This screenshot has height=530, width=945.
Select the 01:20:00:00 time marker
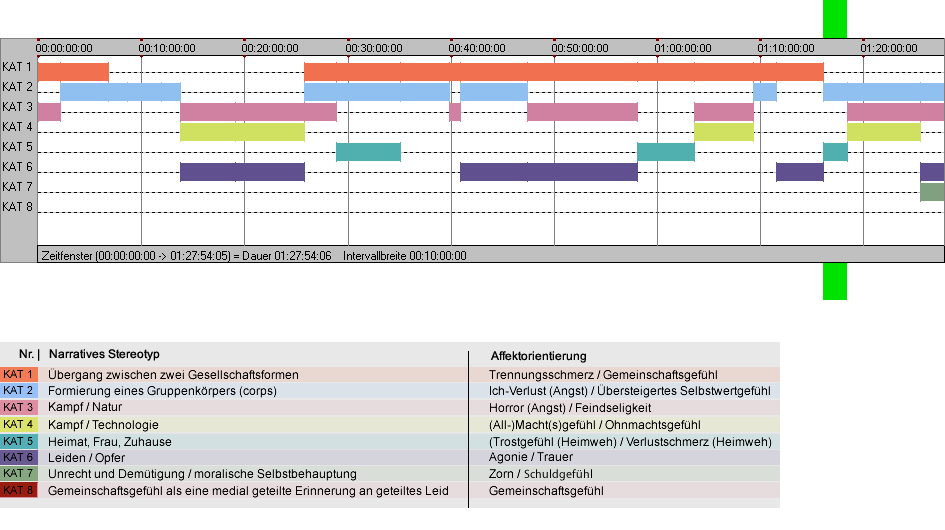889,48
